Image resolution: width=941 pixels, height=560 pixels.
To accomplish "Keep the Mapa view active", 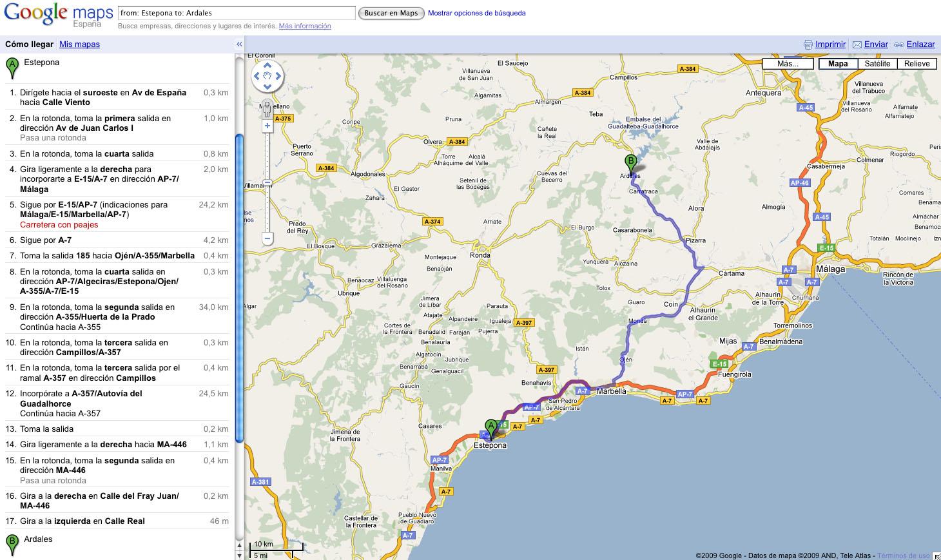I will tap(837, 64).
